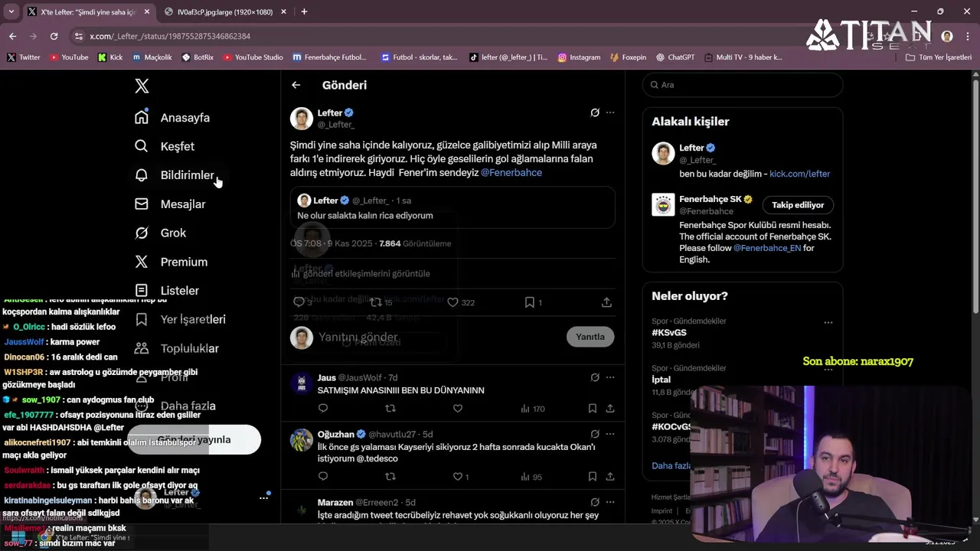The height and width of the screenshot is (551, 980).
Task: Repost the main post with 15 reposts
Action: click(x=381, y=302)
